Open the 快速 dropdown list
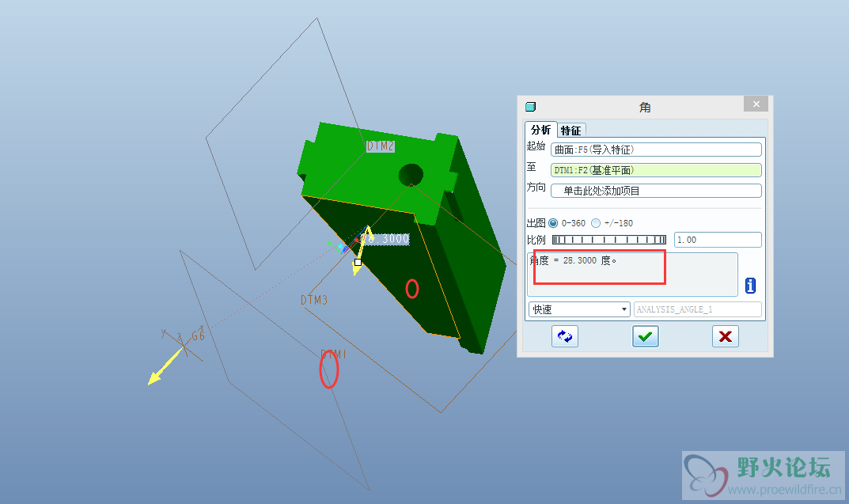The image size is (849, 504). (x=579, y=309)
